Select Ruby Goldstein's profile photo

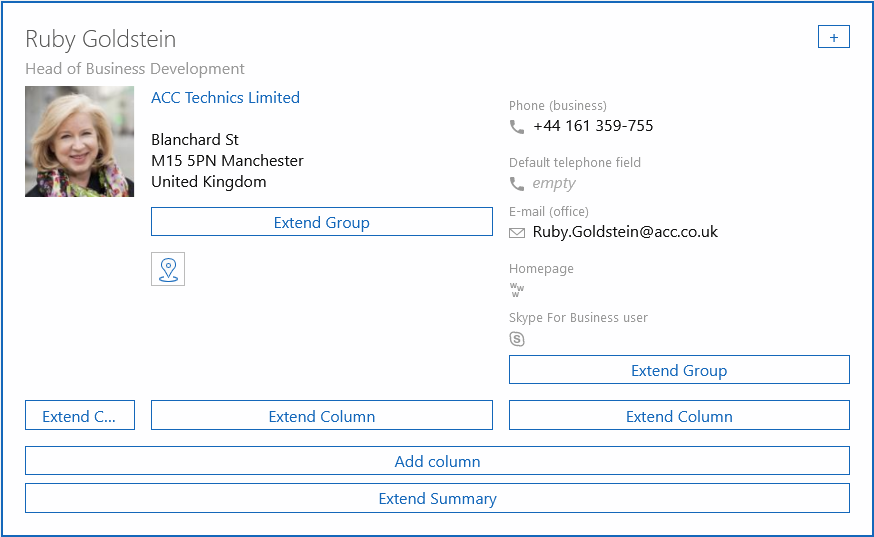(x=79, y=141)
